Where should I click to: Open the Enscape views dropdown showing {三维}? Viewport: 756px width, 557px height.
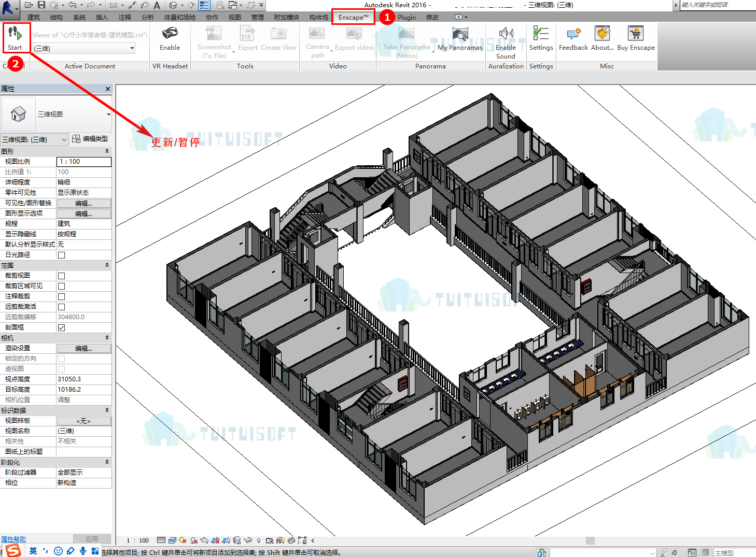tap(84, 48)
